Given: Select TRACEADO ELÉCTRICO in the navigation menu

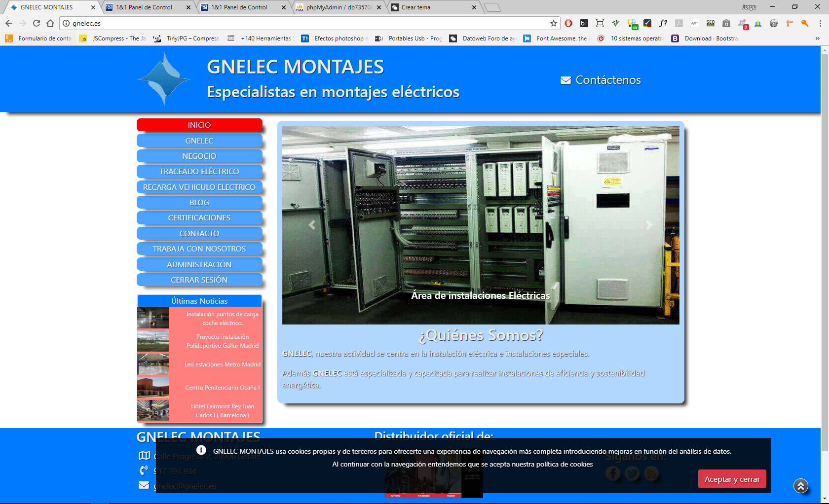Looking at the screenshot, I should coord(199,171).
